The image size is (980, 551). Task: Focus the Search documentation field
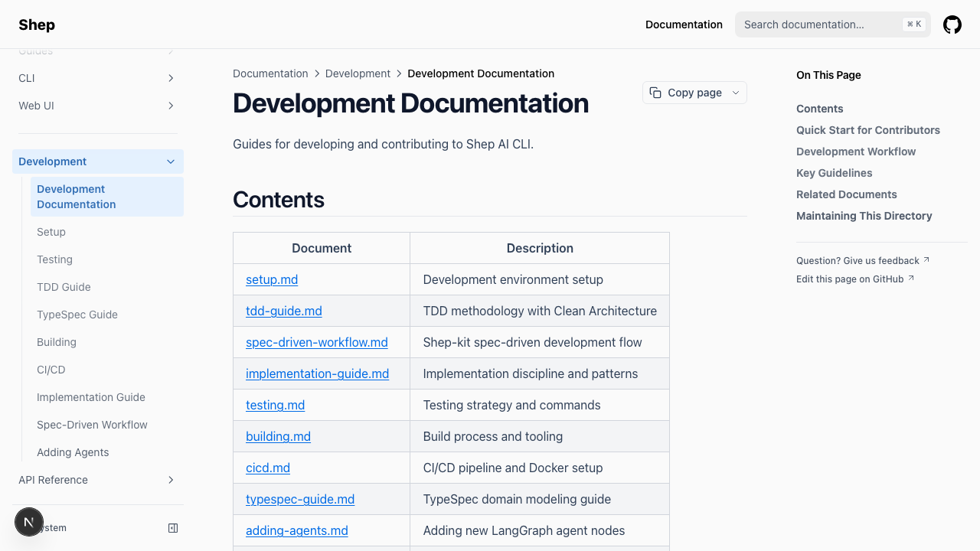(833, 24)
